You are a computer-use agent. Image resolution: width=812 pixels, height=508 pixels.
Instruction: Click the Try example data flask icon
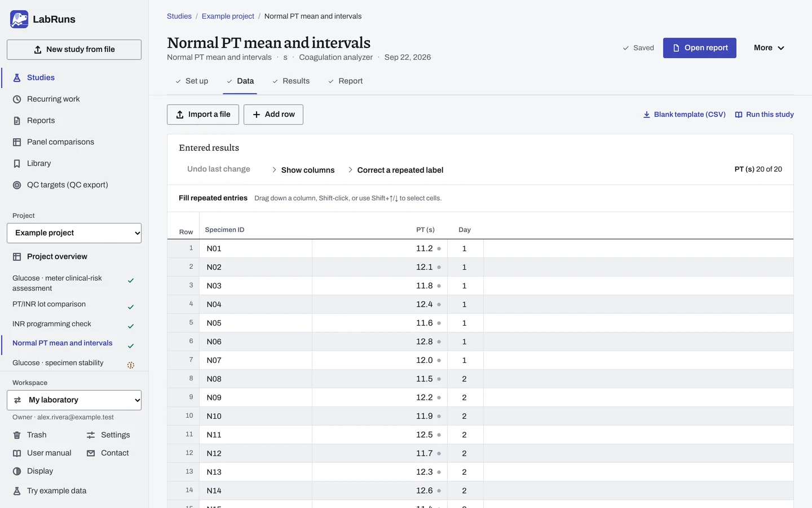17,491
